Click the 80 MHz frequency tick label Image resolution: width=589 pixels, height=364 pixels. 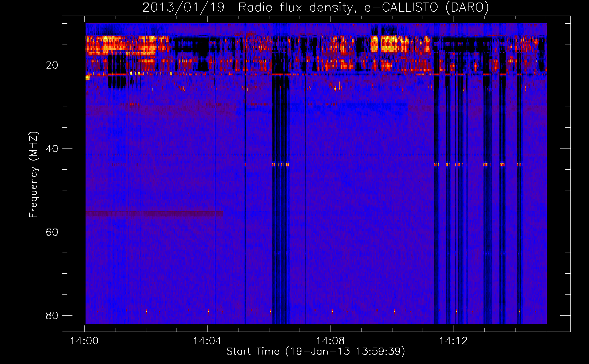click(52, 316)
